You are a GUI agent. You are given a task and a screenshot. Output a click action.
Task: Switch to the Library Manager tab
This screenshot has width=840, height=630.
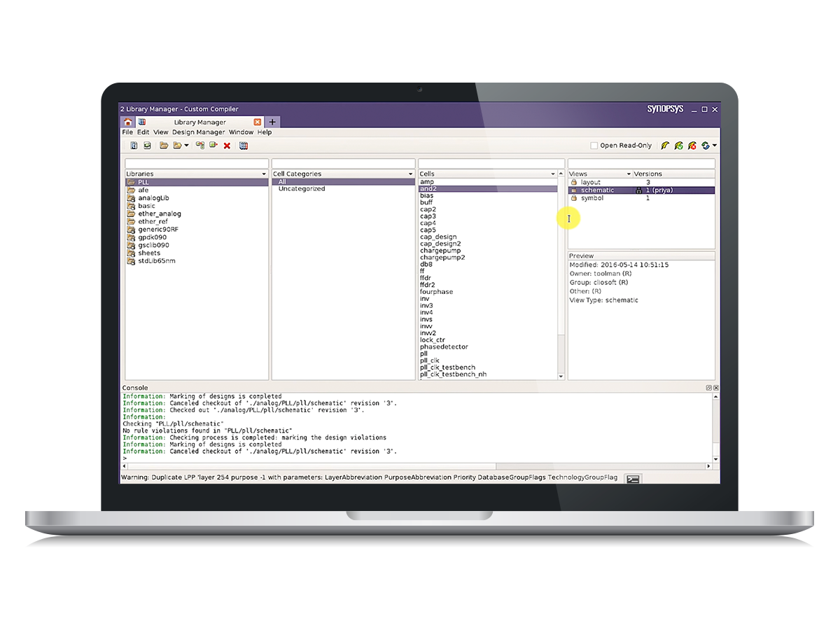(199, 122)
